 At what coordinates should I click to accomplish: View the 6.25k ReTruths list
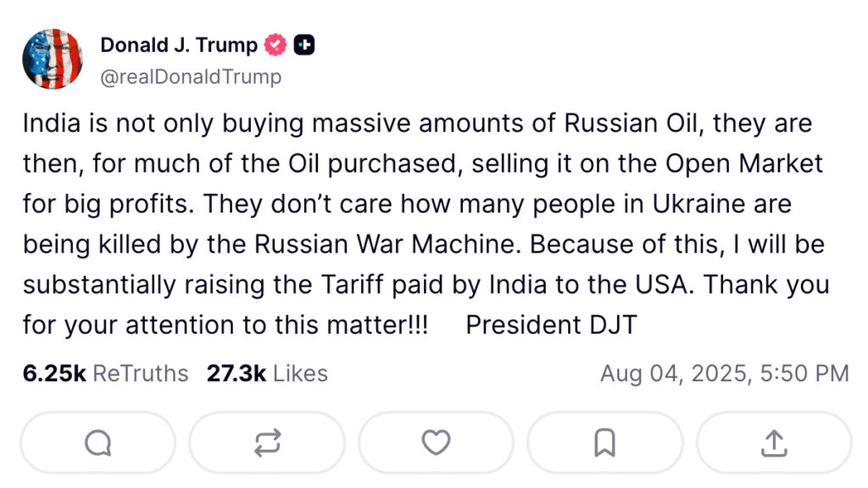(106, 373)
